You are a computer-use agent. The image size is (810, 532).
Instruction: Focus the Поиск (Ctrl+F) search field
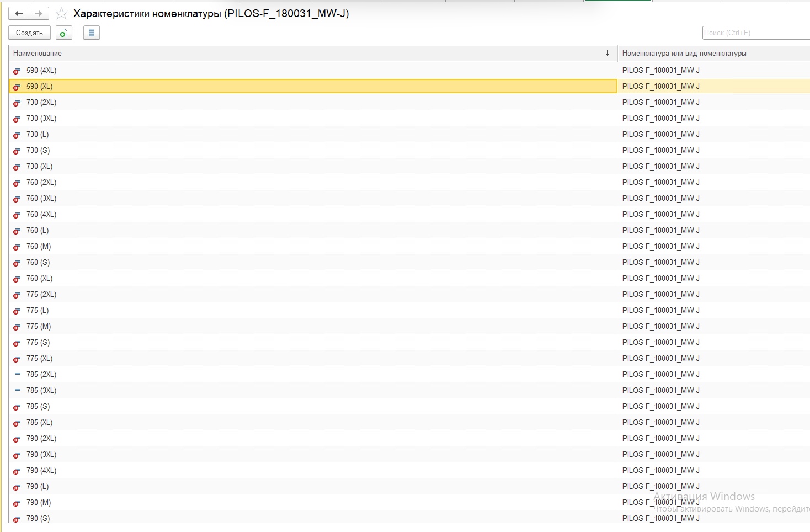pos(756,33)
